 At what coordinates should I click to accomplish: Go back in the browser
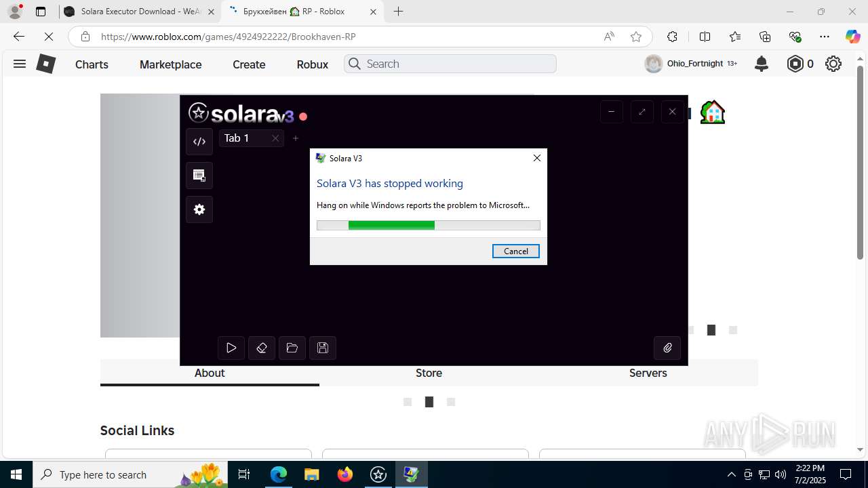click(19, 37)
